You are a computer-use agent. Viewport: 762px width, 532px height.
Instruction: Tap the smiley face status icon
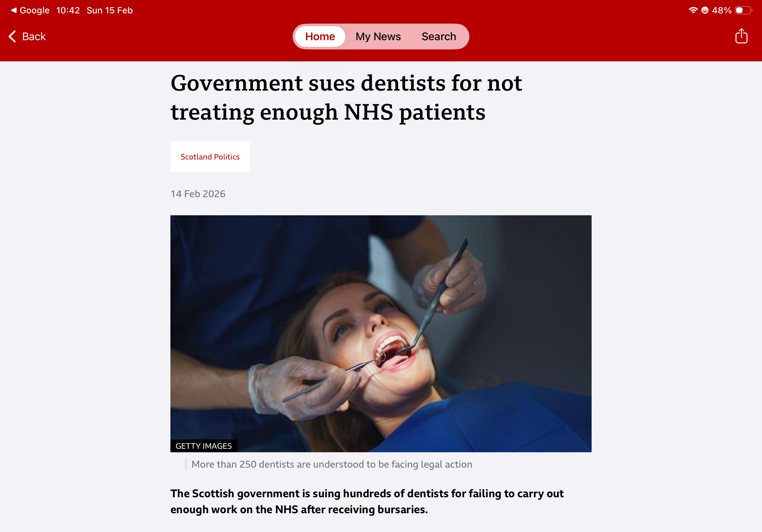coord(705,10)
